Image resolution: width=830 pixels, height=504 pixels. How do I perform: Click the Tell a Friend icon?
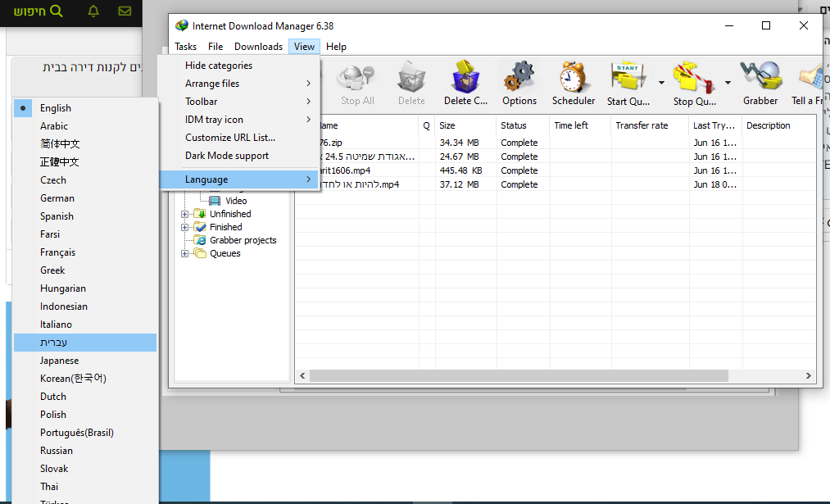pos(812,77)
